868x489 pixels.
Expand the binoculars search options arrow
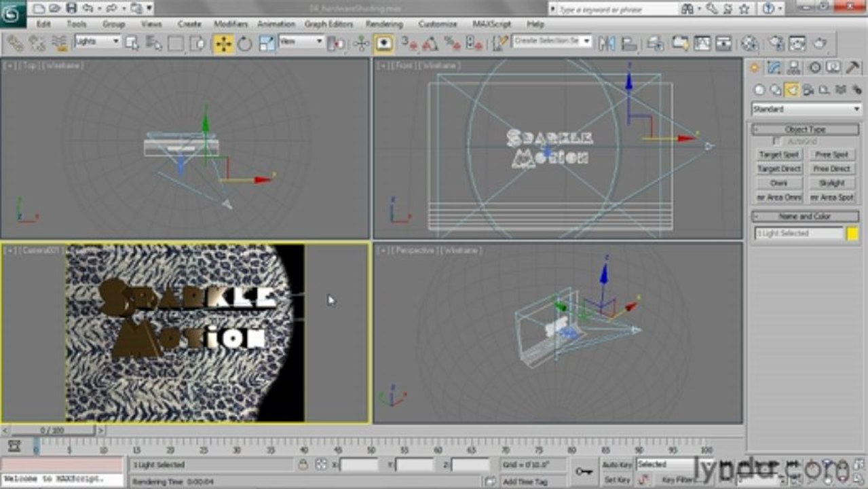pos(699,9)
